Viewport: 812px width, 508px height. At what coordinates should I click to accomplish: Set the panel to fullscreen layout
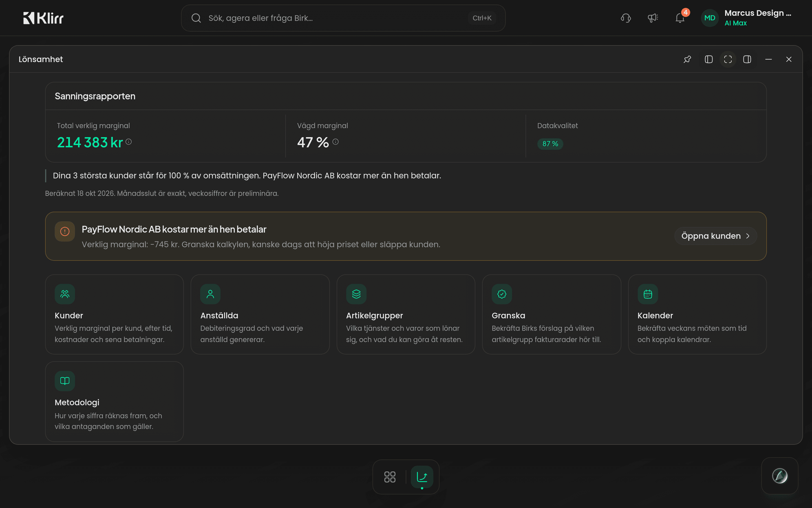(x=728, y=60)
